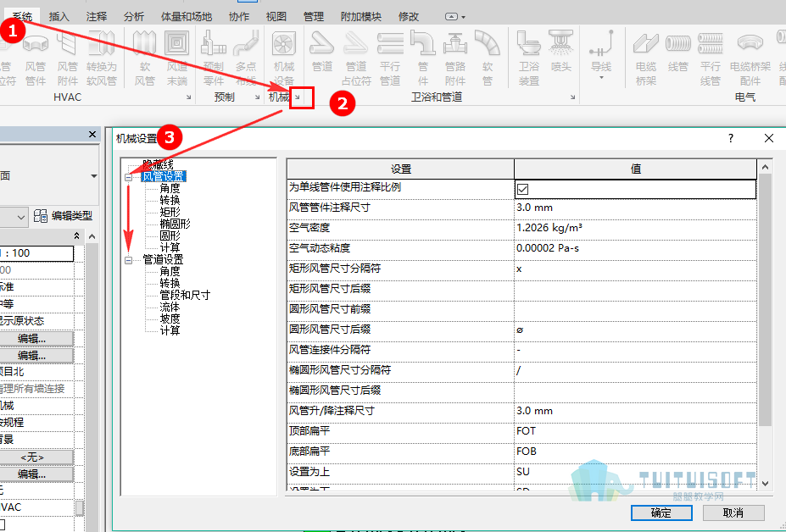This screenshot has height=532, width=786.
Task: Select the 喷头 sprinkler tool
Action: 561,52
